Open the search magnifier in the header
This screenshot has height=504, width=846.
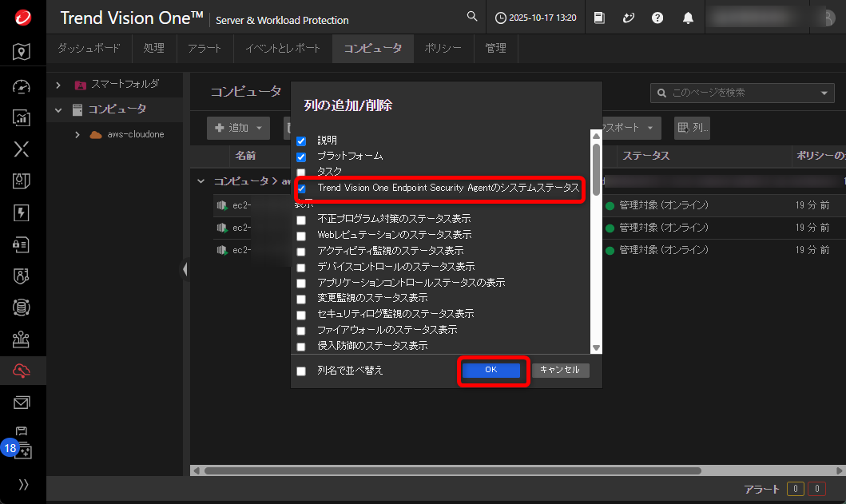pyautogui.click(x=471, y=16)
